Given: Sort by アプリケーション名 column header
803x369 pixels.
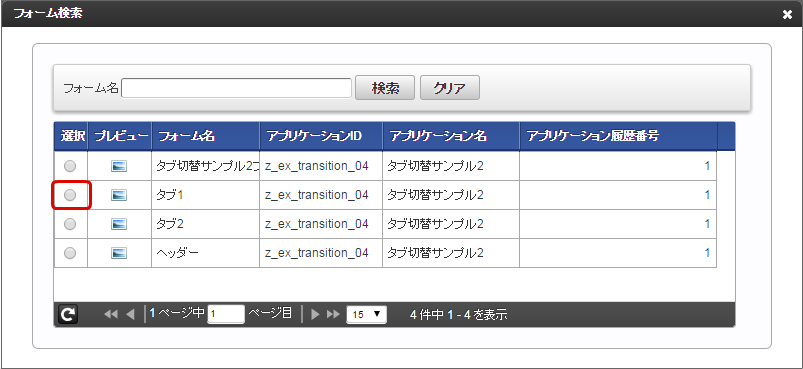Looking at the screenshot, I should [451, 136].
